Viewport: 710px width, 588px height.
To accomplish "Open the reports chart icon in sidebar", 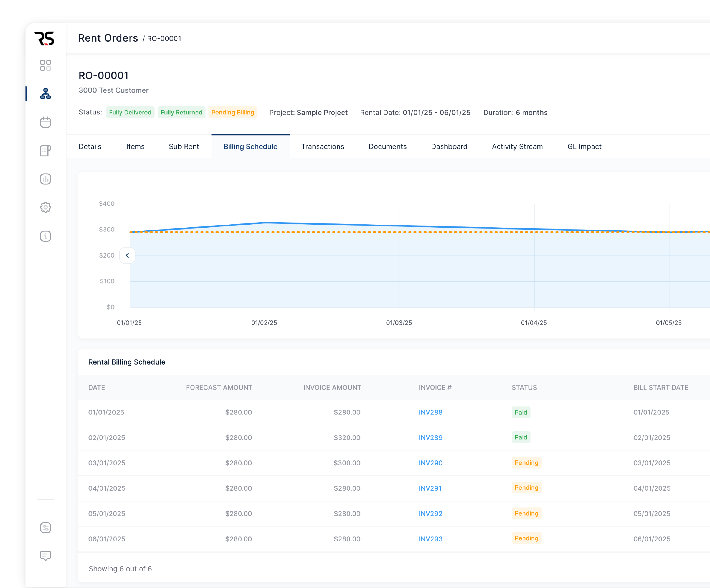I will [x=46, y=179].
